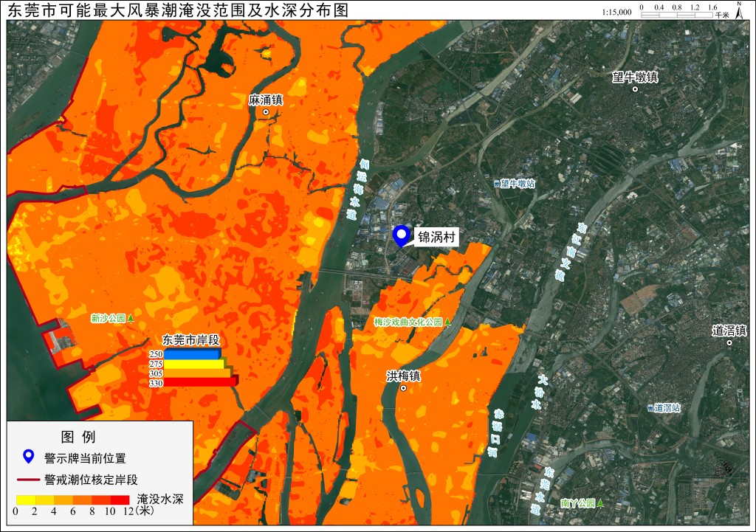Click the tree icon next to 新沙公园

(131, 318)
